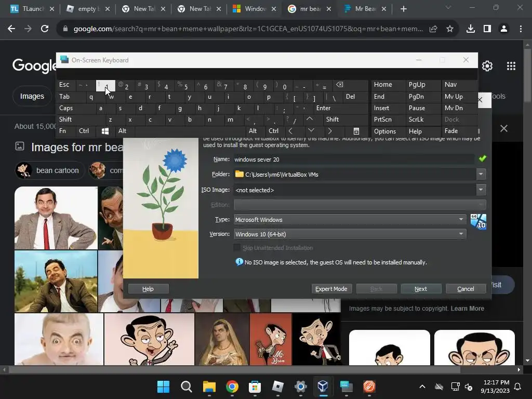Click the Name field windows sever 20
The image size is (532, 399).
click(354, 159)
